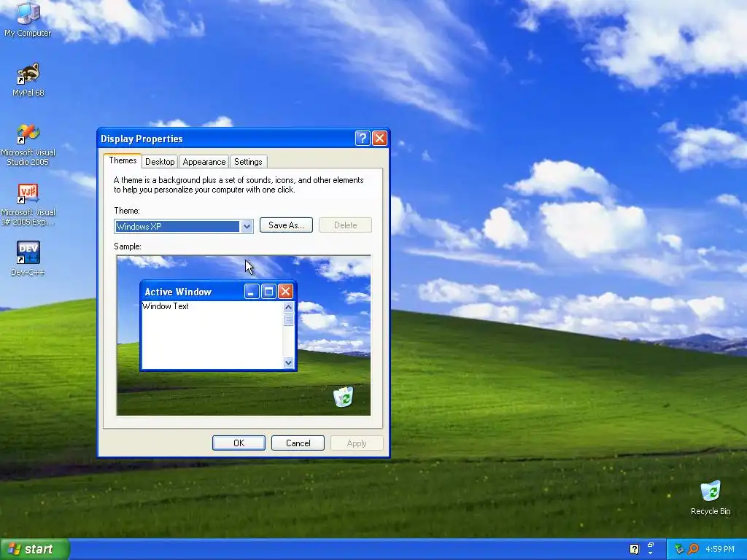Viewport: 747px width, 560px height.
Task: Switch to the Settings tab
Action: tap(248, 162)
